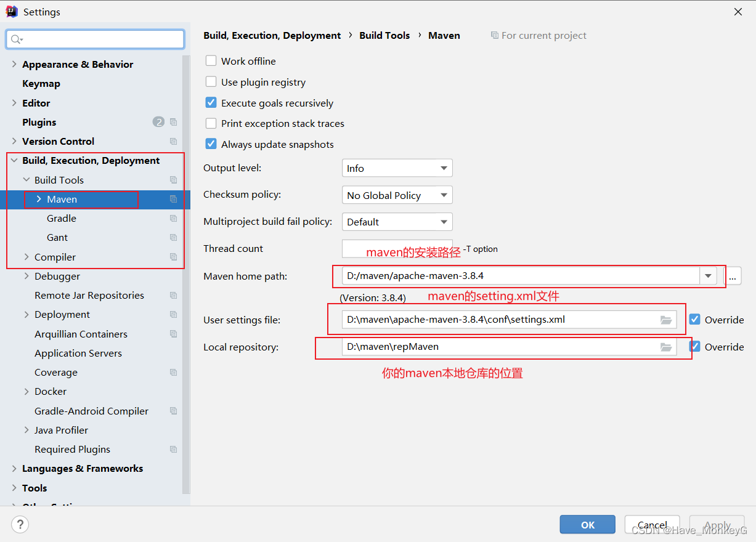Click Build, Execution, Deployment breadcrumb

[x=272, y=35]
